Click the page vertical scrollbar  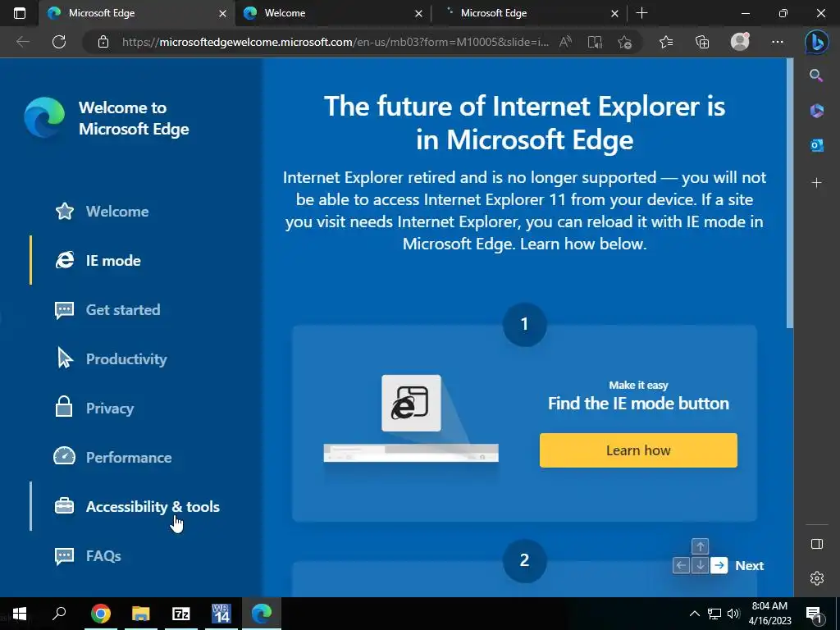coord(790,193)
